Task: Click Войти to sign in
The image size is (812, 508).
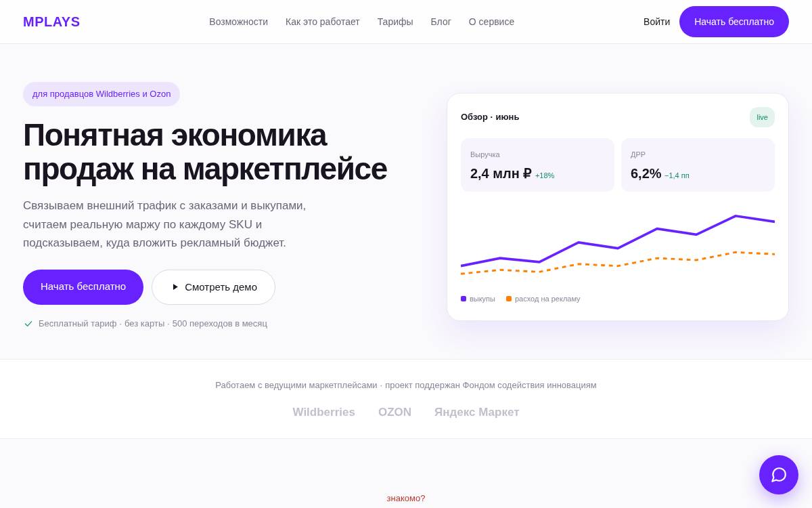Action: tap(656, 22)
